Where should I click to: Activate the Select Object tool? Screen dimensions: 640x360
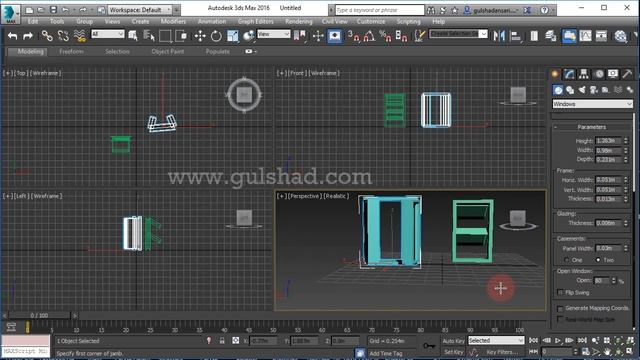(x=133, y=36)
